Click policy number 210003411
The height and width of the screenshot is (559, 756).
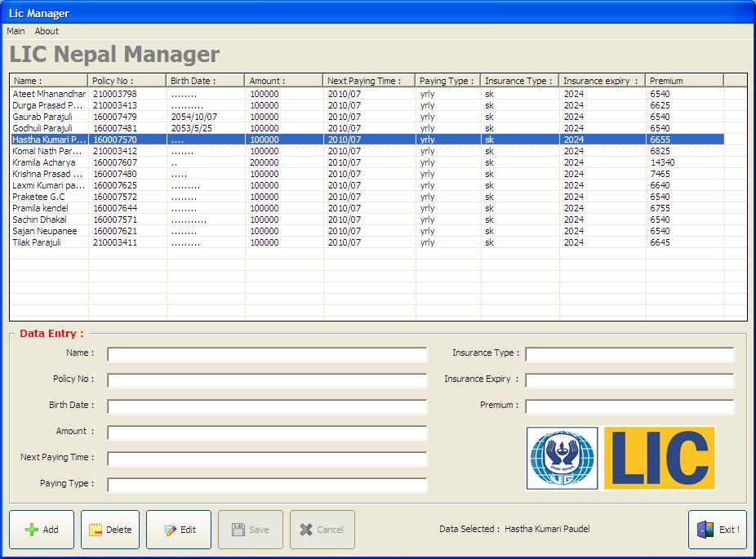click(x=115, y=242)
